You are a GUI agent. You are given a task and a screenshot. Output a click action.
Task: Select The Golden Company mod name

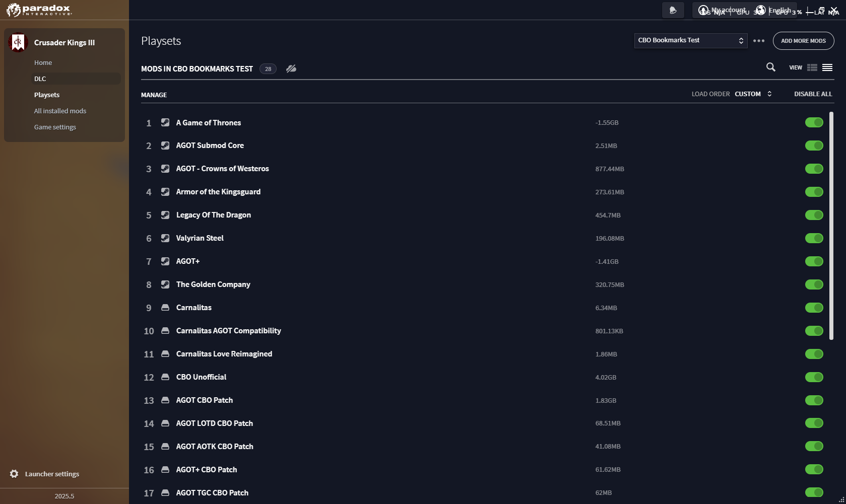tap(213, 284)
